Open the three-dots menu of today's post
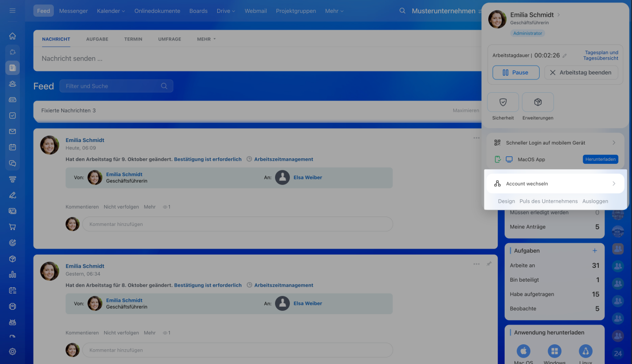 click(x=476, y=138)
